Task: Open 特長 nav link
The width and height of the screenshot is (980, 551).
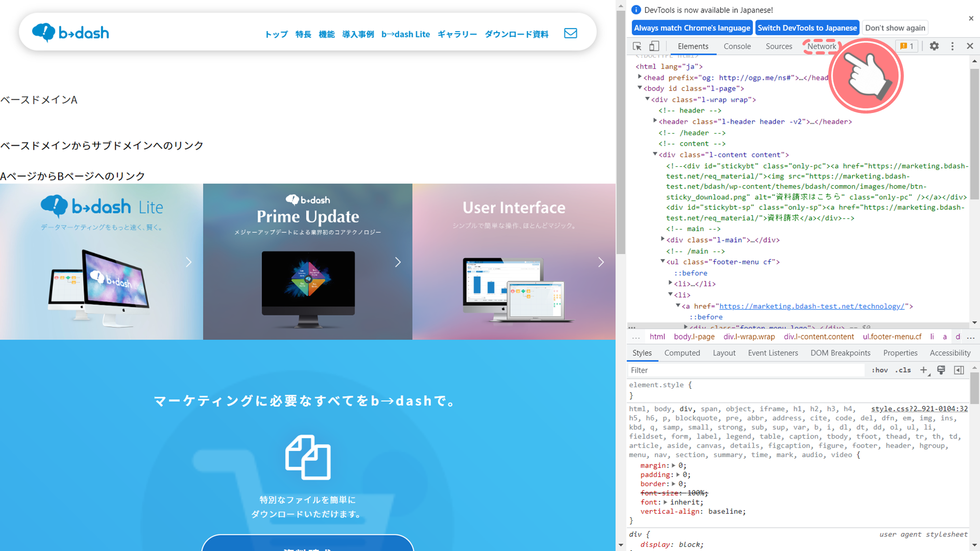Action: 303,34
